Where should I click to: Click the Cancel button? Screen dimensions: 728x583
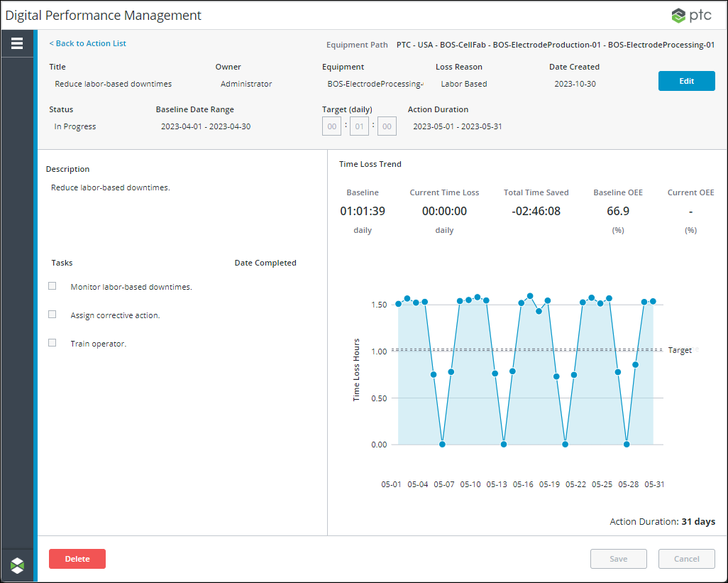point(686,559)
